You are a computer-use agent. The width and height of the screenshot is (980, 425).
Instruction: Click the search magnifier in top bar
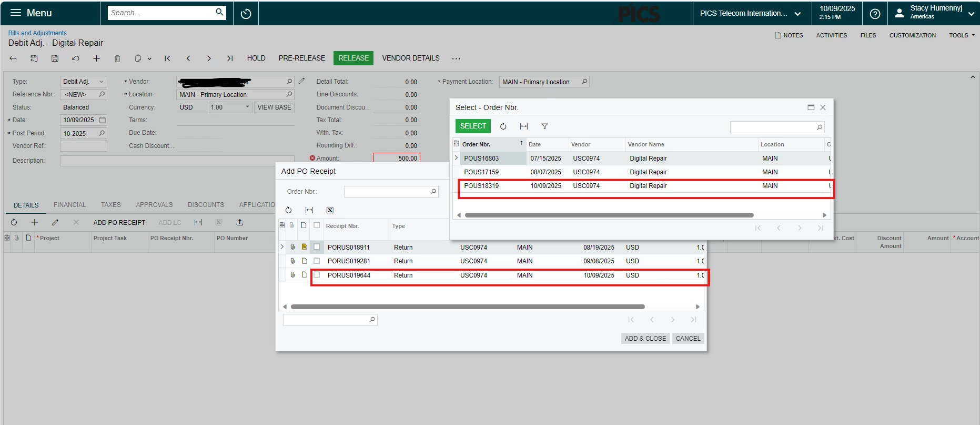click(219, 12)
